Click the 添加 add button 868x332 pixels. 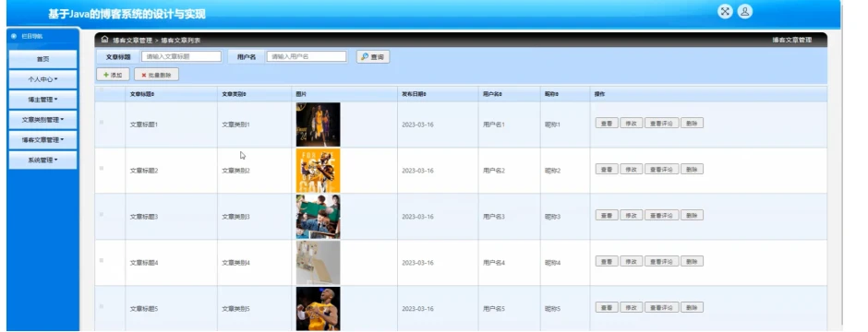(113, 75)
